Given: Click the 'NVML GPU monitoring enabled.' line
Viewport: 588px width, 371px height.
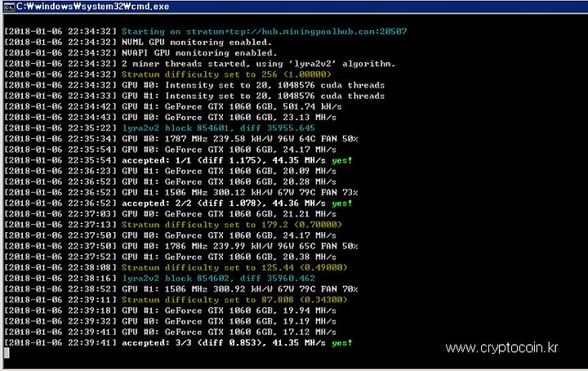Looking at the screenshot, I should coord(138,42).
